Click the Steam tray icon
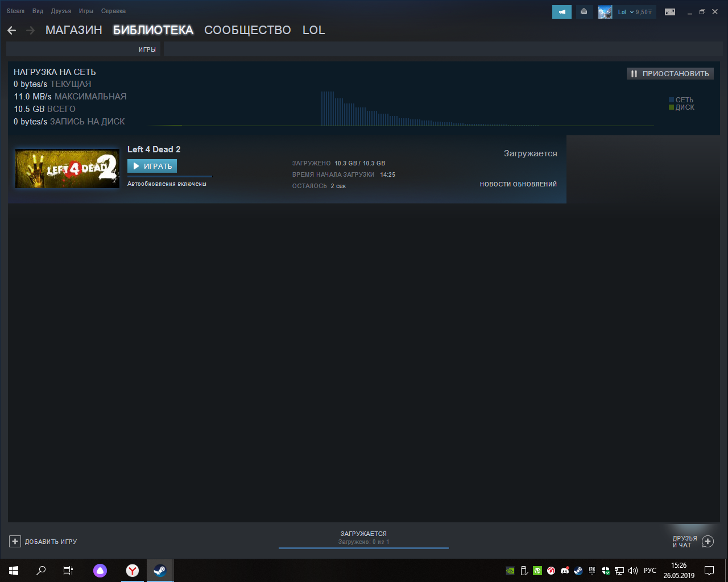The image size is (728, 582). (578, 571)
